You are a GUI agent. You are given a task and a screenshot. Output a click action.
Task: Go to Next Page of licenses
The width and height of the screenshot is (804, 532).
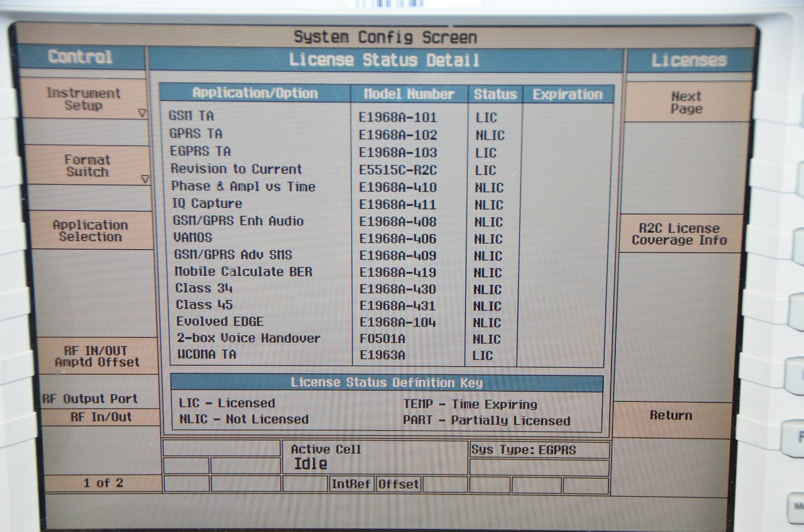pyautogui.click(x=686, y=102)
